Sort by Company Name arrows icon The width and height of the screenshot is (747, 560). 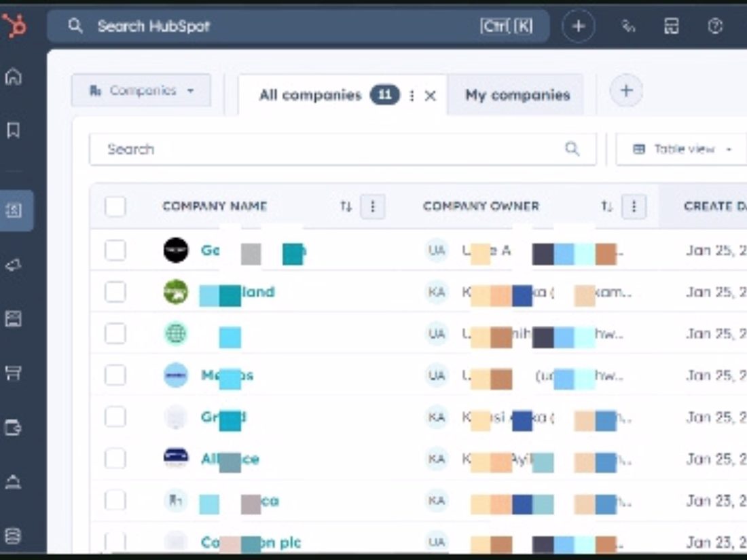click(x=346, y=206)
